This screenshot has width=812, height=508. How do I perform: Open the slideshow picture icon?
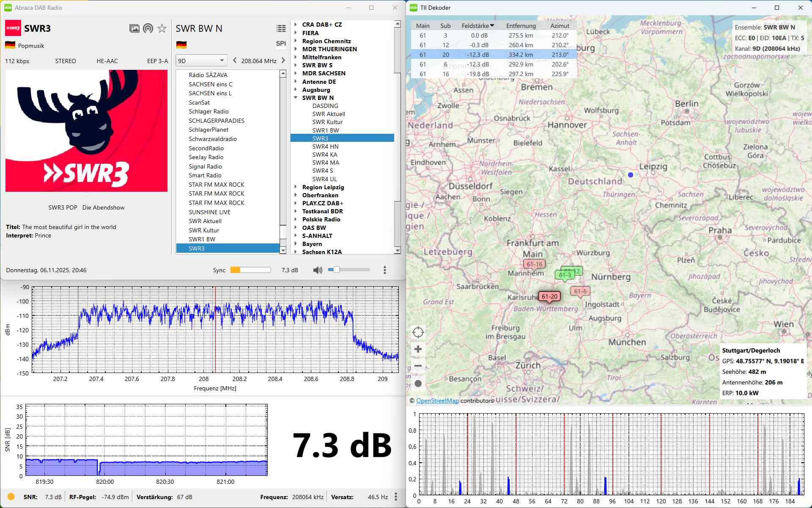[x=134, y=28]
